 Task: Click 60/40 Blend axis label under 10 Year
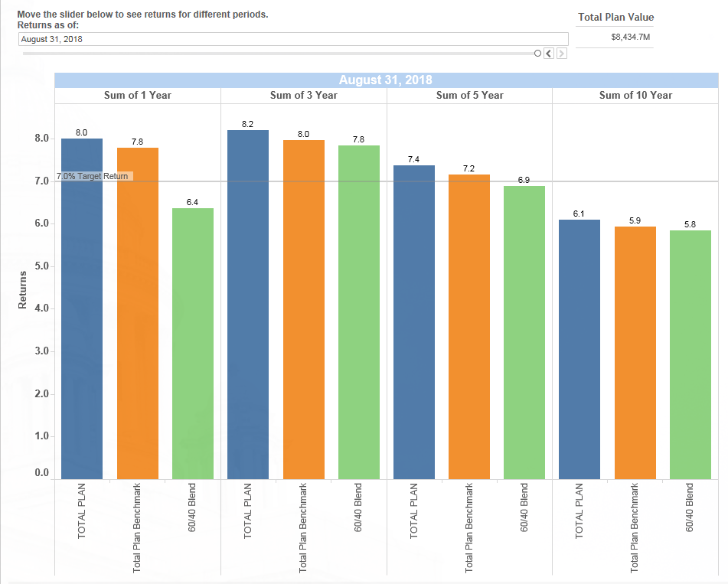point(690,507)
